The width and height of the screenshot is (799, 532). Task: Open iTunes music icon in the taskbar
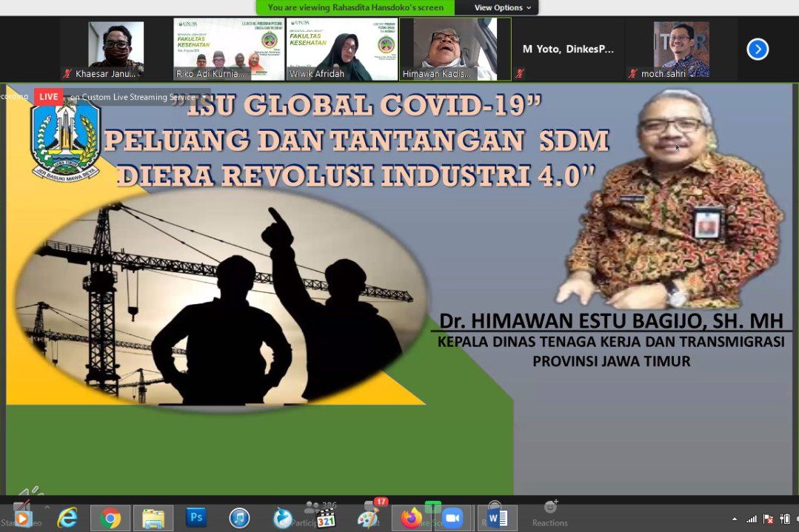[x=239, y=518]
